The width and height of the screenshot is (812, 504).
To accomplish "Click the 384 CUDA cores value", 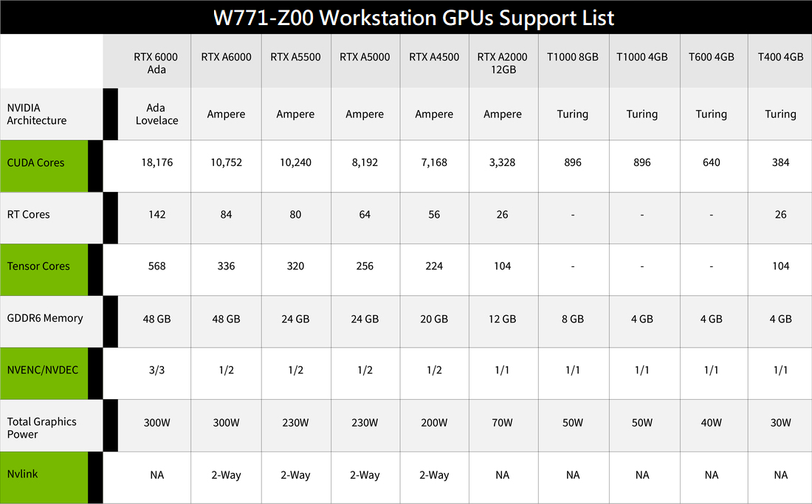I will 780,162.
